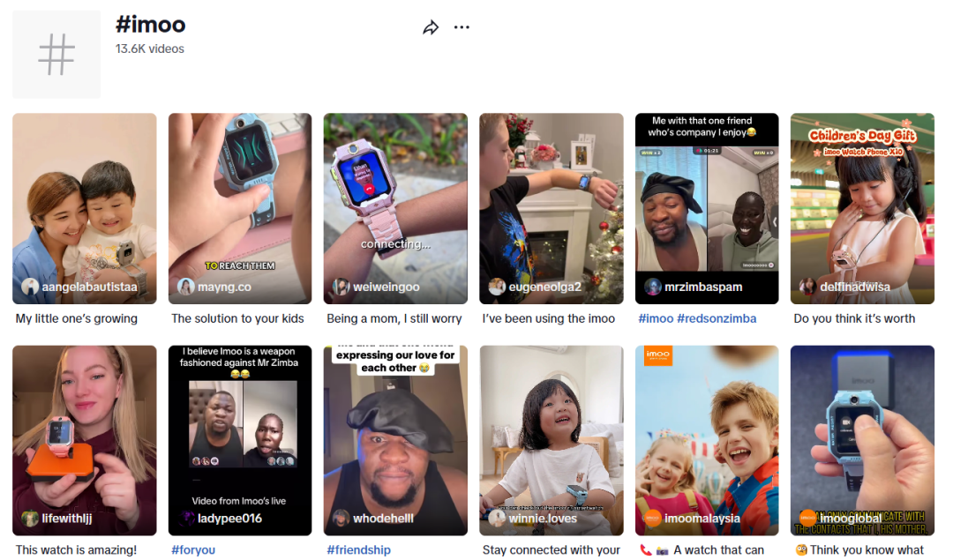
Task: Click lifewithljj's avatar icon
Action: (30, 518)
